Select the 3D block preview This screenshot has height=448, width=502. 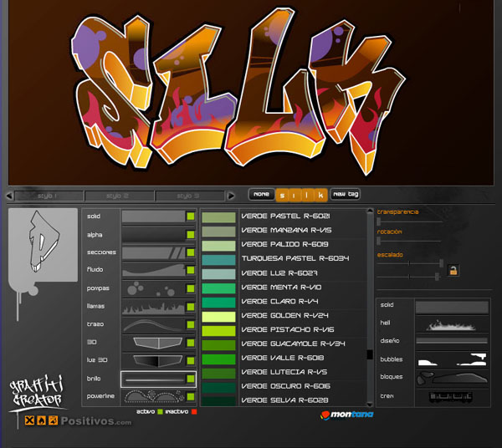158,343
